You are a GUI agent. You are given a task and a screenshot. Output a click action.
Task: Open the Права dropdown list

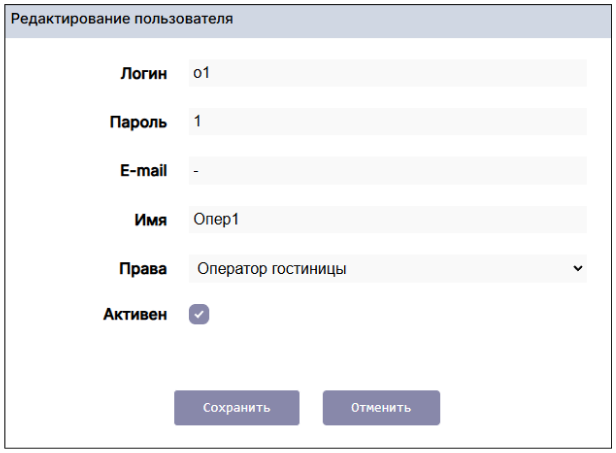386,268
